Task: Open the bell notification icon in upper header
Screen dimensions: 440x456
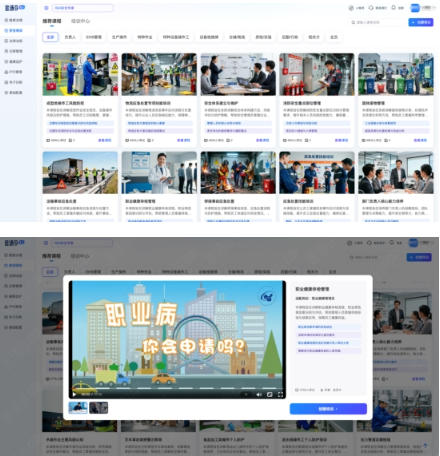Action: pyautogui.click(x=394, y=7)
